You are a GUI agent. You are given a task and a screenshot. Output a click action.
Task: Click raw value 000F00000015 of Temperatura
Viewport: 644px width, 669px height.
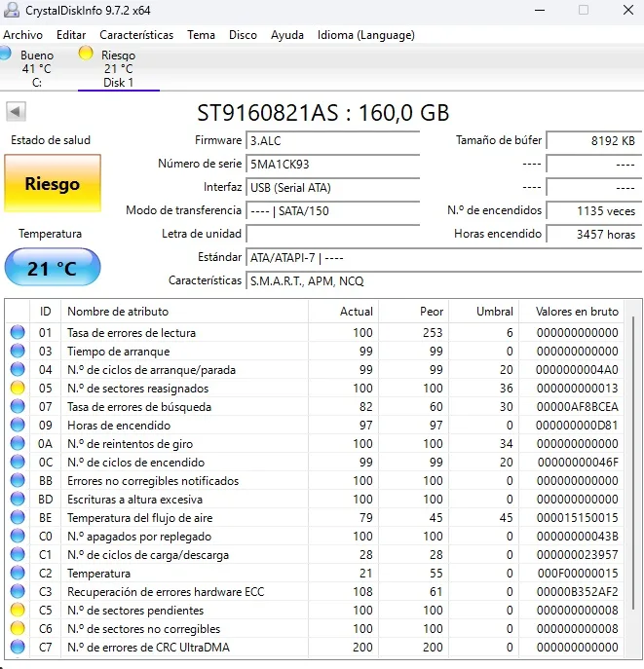pyautogui.click(x=577, y=573)
